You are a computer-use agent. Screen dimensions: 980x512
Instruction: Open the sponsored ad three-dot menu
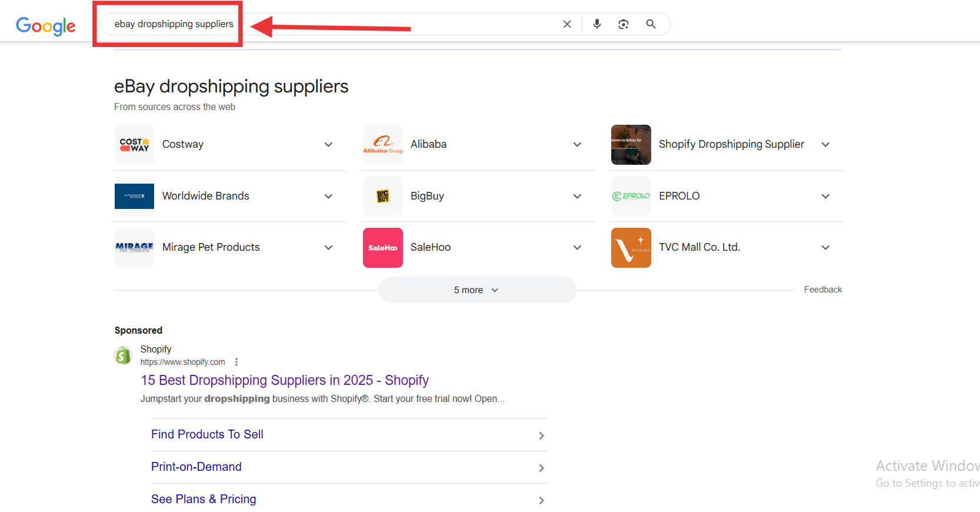236,362
